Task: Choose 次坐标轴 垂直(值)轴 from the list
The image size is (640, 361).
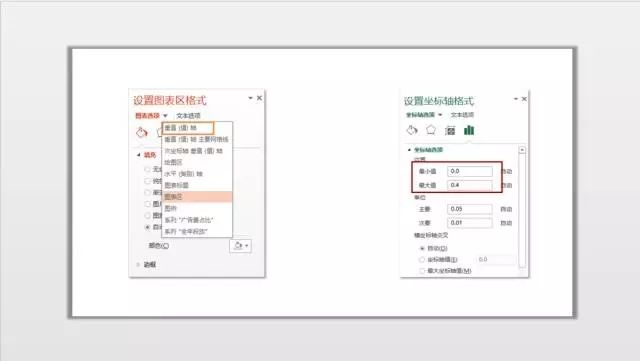Action: click(x=197, y=151)
